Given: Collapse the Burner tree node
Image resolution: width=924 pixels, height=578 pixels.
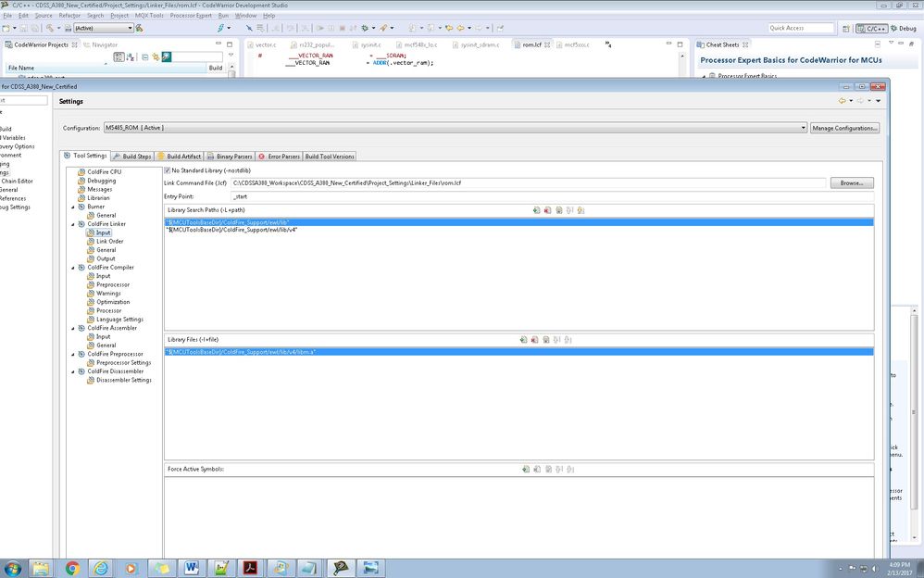Looking at the screenshot, I should [x=73, y=207].
